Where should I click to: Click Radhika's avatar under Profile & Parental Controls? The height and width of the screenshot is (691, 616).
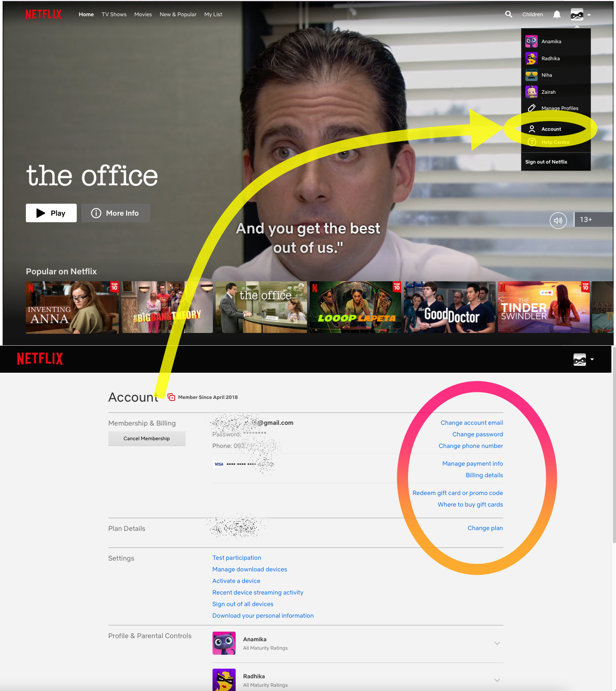pyautogui.click(x=224, y=680)
